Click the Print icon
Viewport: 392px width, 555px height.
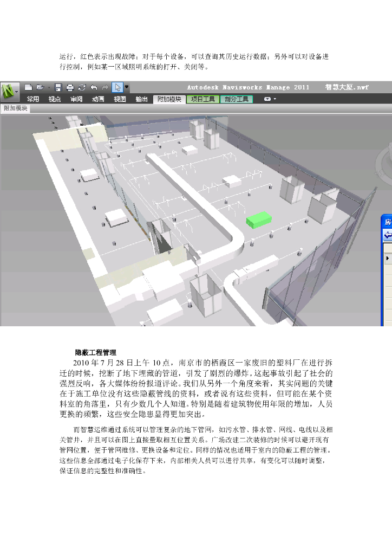70,87
